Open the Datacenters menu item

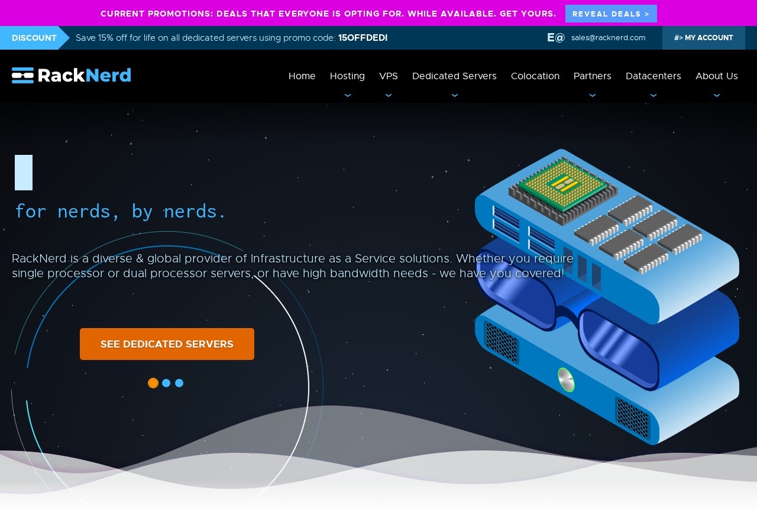654,76
